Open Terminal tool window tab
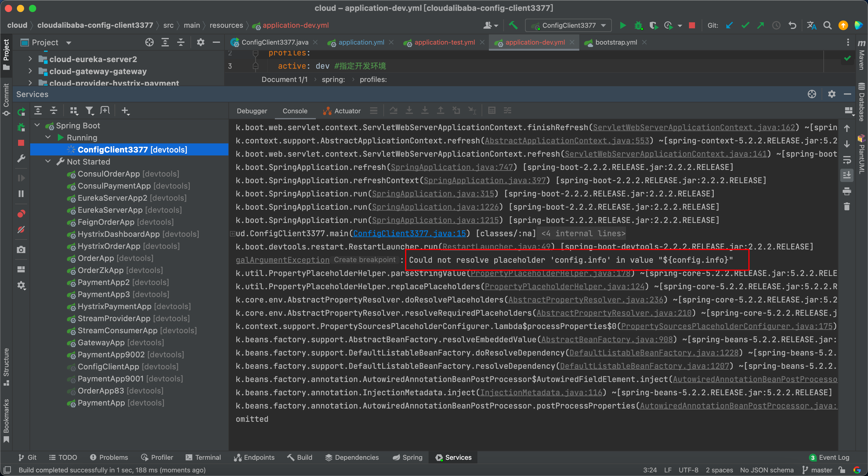This screenshot has height=476, width=868. coord(203,457)
